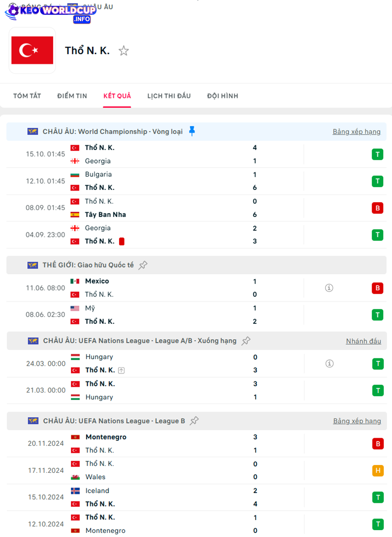The height and width of the screenshot is (537, 392).
Task: Click the red card icon in Georgia 04.09 match
Action: coord(121,241)
